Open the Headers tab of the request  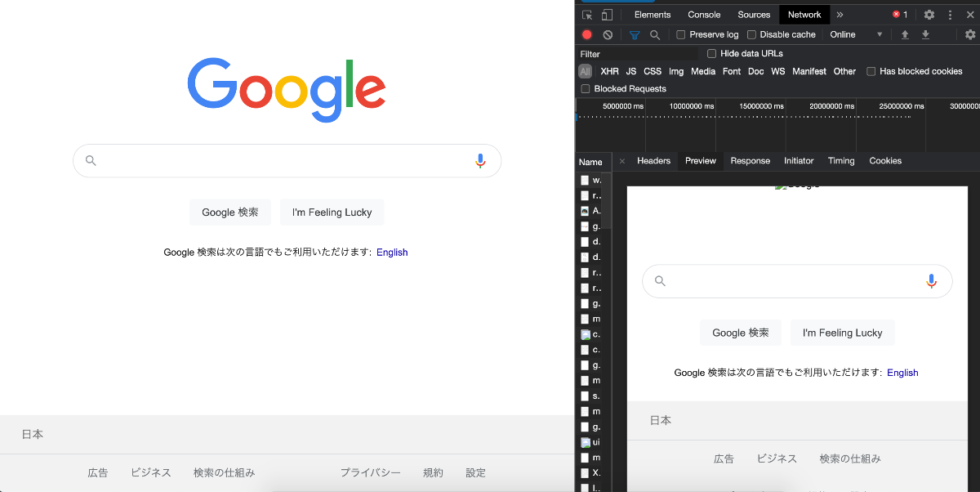click(x=653, y=161)
